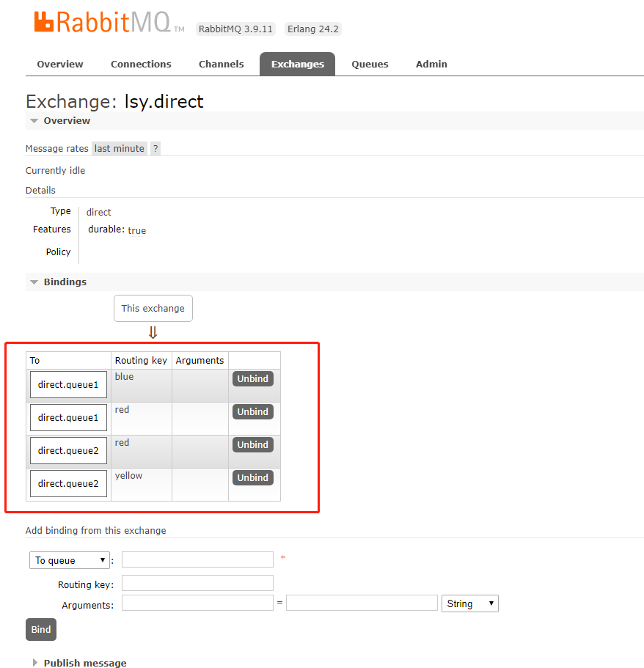
Task: Select the Exchanges tab
Action: [298, 64]
